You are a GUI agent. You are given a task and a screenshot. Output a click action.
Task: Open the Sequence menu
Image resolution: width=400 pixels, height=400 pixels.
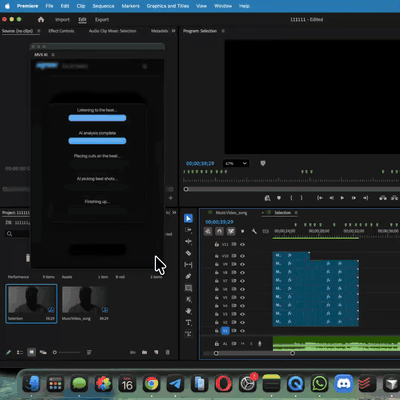click(103, 6)
